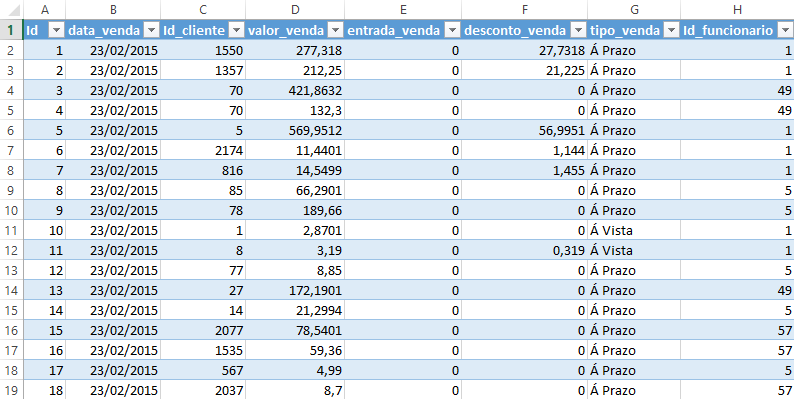Select column H header
Screen dimensions: 794x399
point(737,10)
